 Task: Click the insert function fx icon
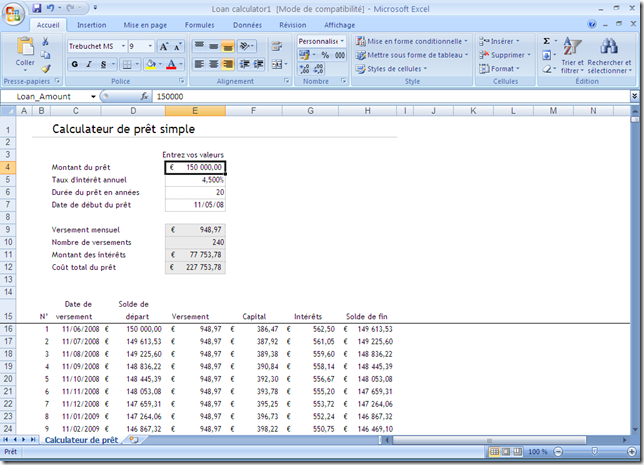144,97
